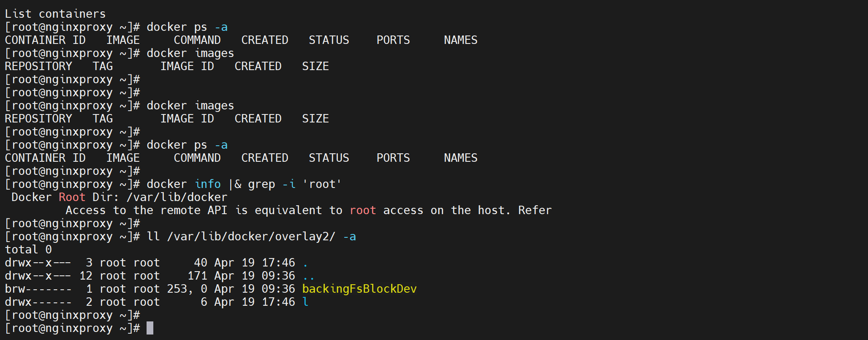This screenshot has width=868, height=340.
Task: Click the 'total 0' output line
Action: (x=28, y=250)
